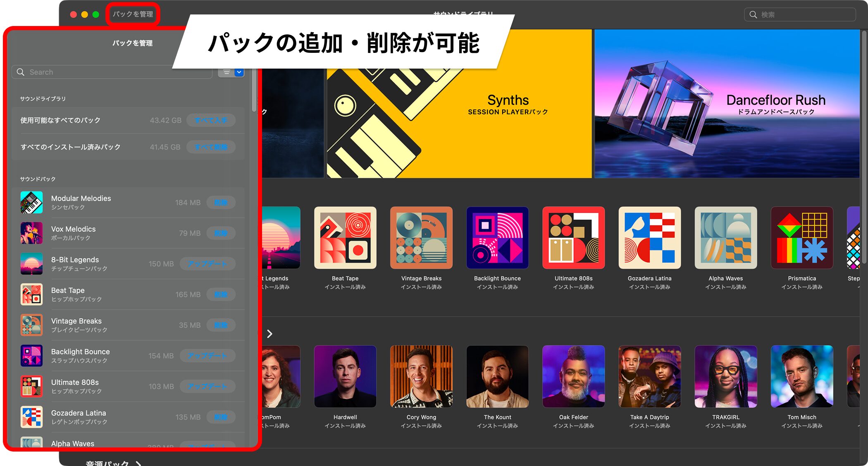Image resolution: width=868 pixels, height=466 pixels.
Task: Select the Prismatica sound pack icon
Action: tap(801, 238)
